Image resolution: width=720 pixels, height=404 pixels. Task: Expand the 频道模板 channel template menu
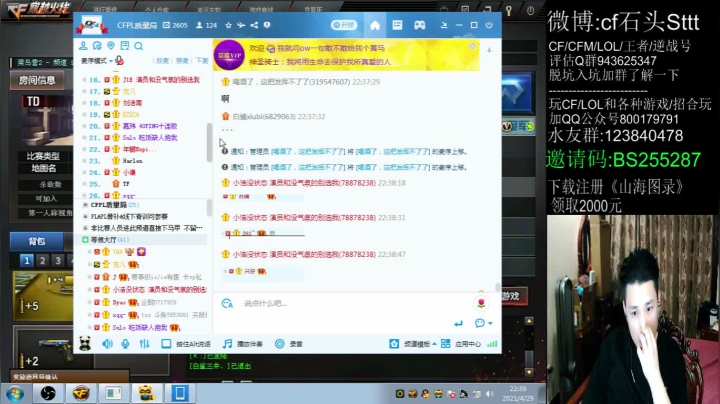[413, 344]
